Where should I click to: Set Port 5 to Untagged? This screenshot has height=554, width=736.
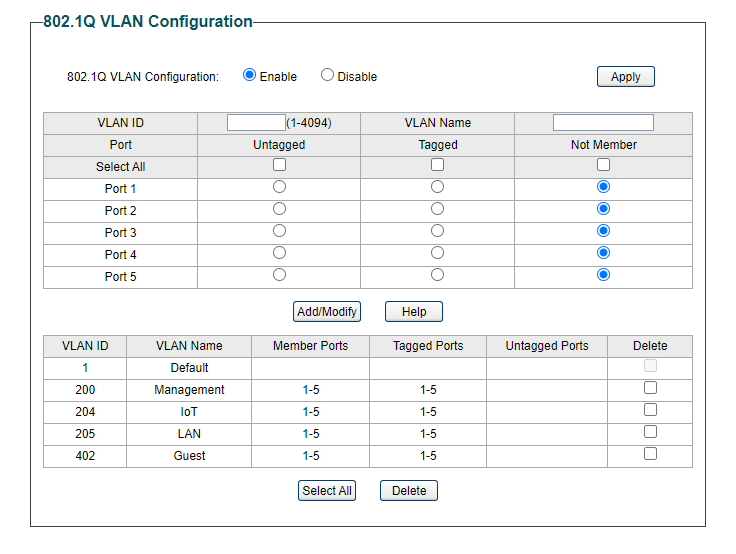(279, 275)
